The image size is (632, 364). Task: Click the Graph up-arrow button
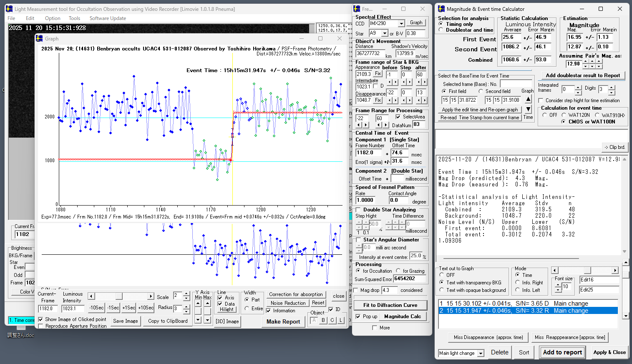pyautogui.click(x=528, y=99)
